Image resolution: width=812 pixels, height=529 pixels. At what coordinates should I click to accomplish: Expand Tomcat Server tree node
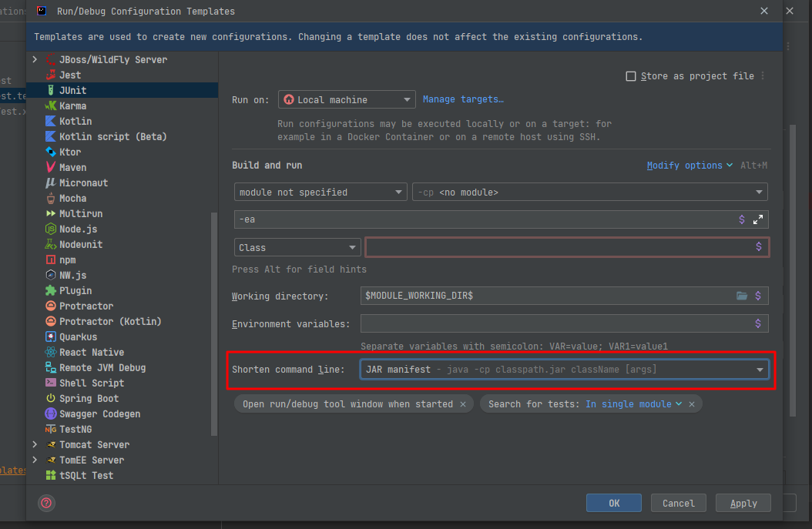pos(35,444)
